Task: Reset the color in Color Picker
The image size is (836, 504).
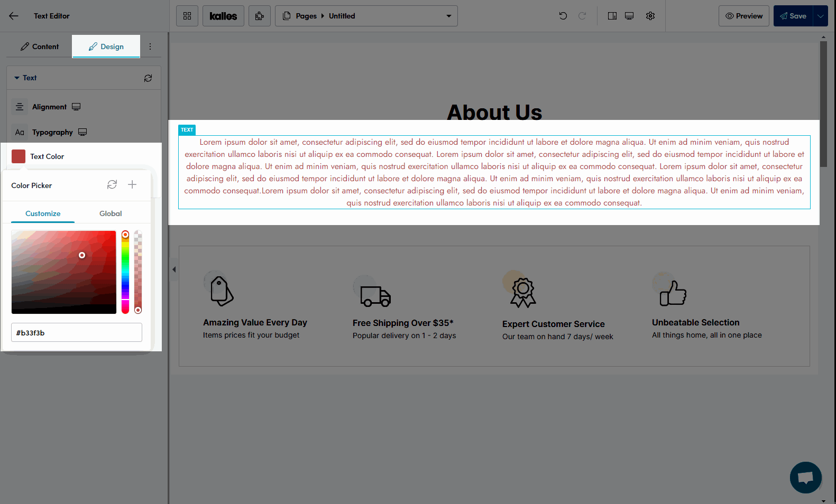Action: tap(112, 184)
